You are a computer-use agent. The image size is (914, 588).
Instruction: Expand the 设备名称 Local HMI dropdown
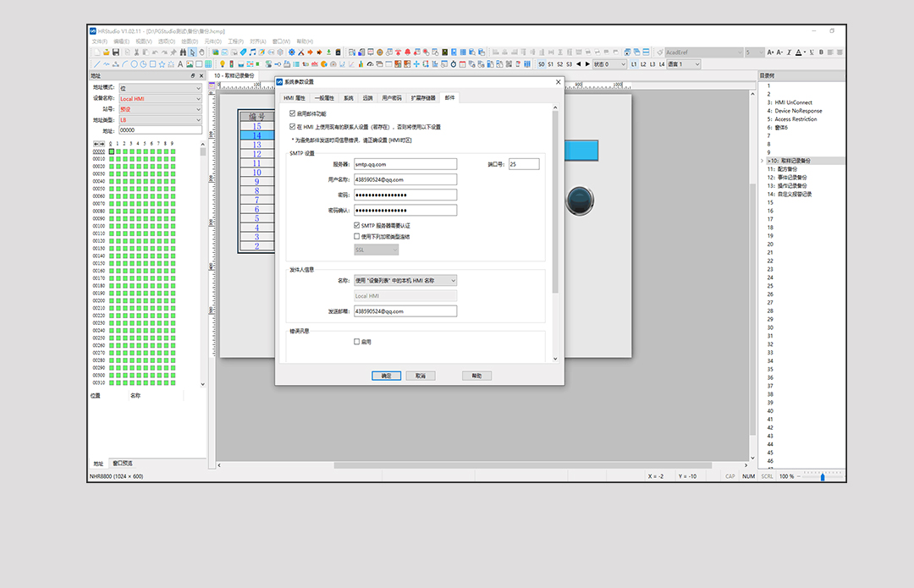[160, 98]
